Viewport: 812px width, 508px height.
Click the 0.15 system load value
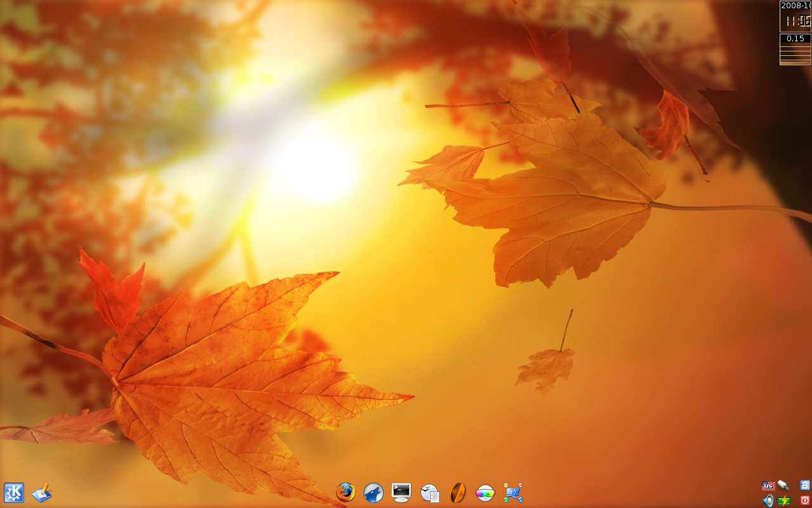[796, 39]
